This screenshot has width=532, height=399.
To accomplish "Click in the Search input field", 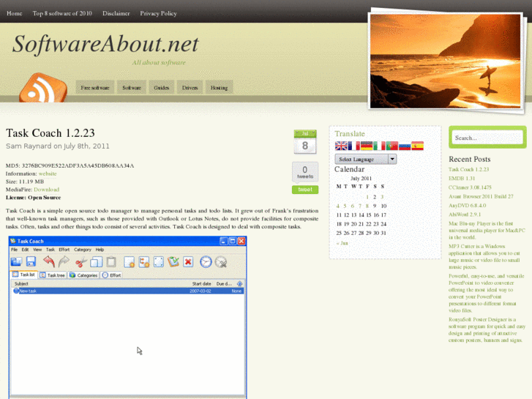I will (487, 138).
